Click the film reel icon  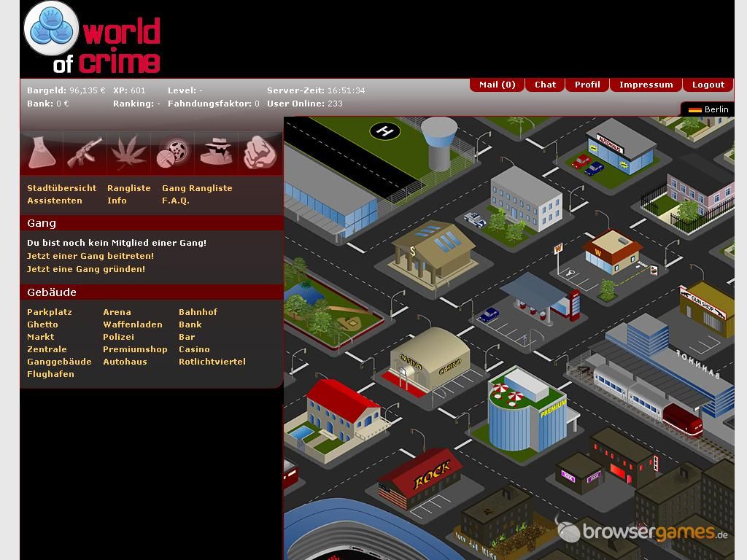pos(172,152)
